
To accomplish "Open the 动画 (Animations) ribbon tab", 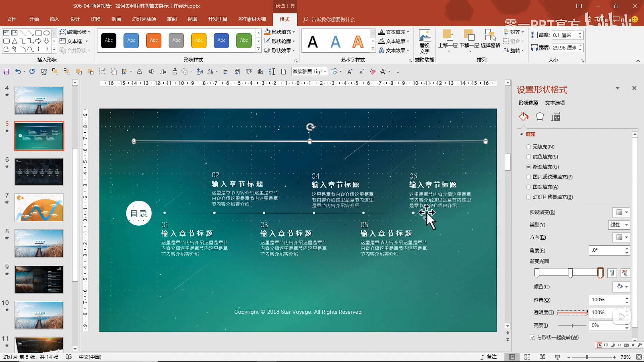I will click(116, 19).
